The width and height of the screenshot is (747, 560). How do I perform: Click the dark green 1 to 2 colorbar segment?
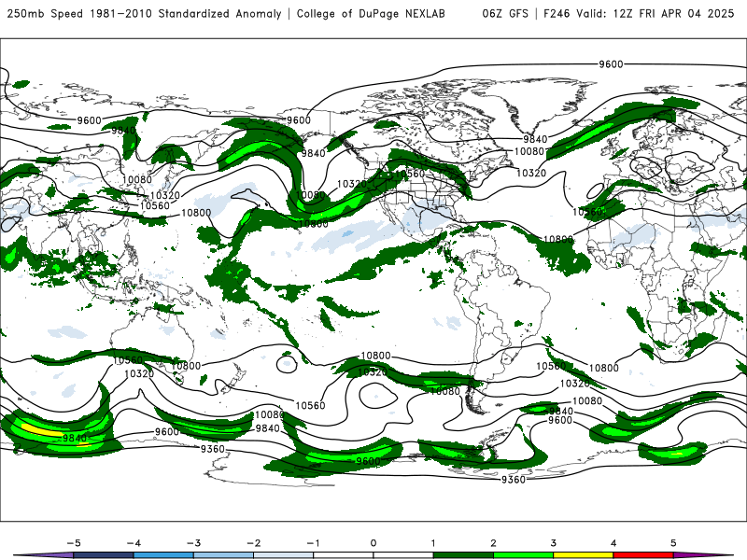pos(463,555)
